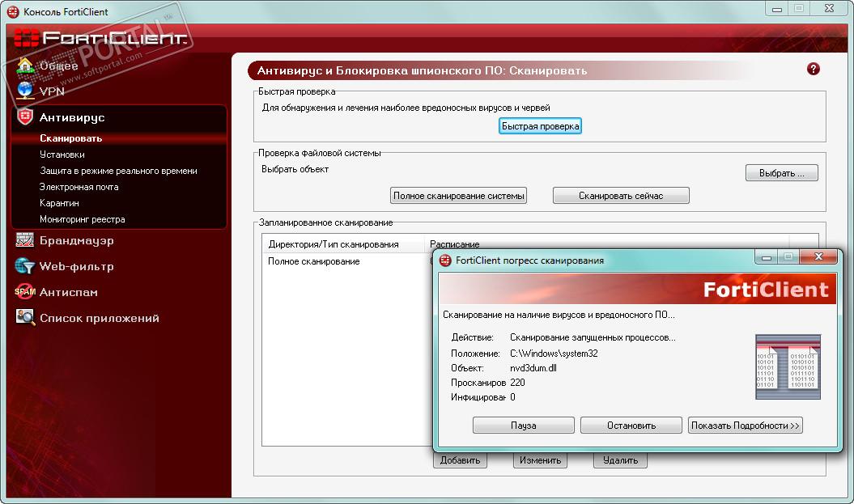
Task: Click Полное сканирование системы button
Action: tap(459, 196)
